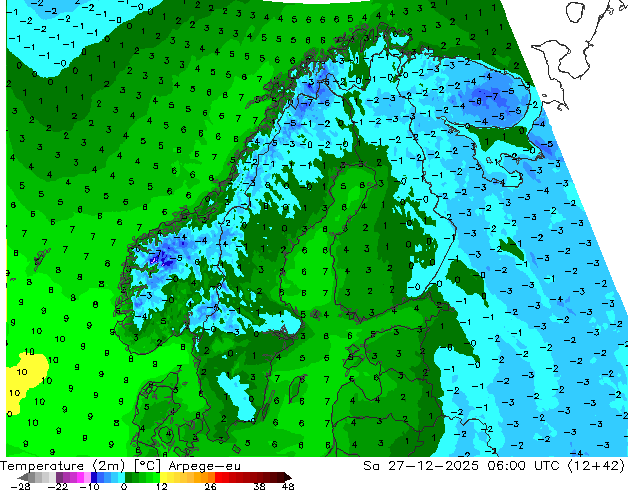Click the Arpege-eu model name label
Screen dimensions: 634x490
click(x=204, y=465)
